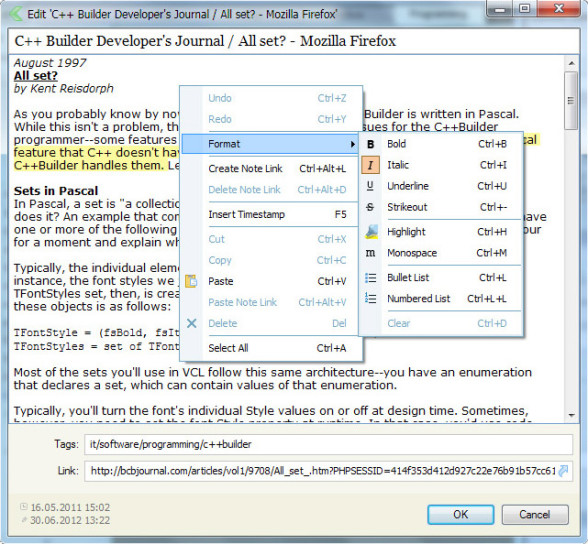Click the highlighted Italic I icon

(x=370, y=165)
